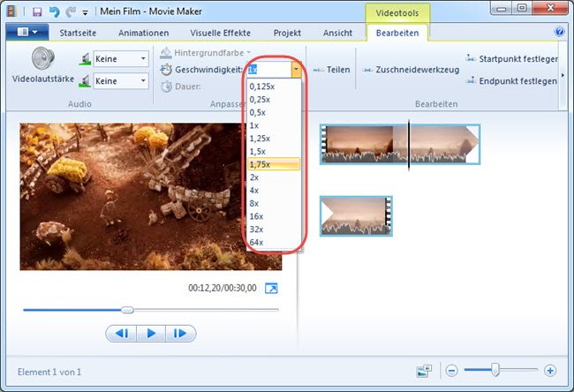Click the Hintergrundfarbe paint bucket icon
Image resolution: width=574 pixels, height=392 pixels.
(x=166, y=53)
